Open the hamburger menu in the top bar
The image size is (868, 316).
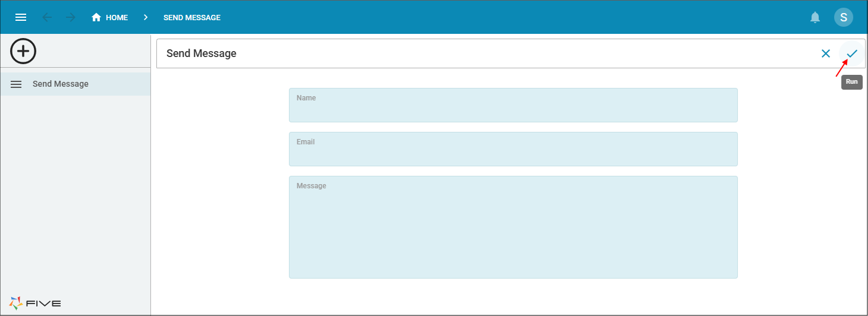(21, 17)
